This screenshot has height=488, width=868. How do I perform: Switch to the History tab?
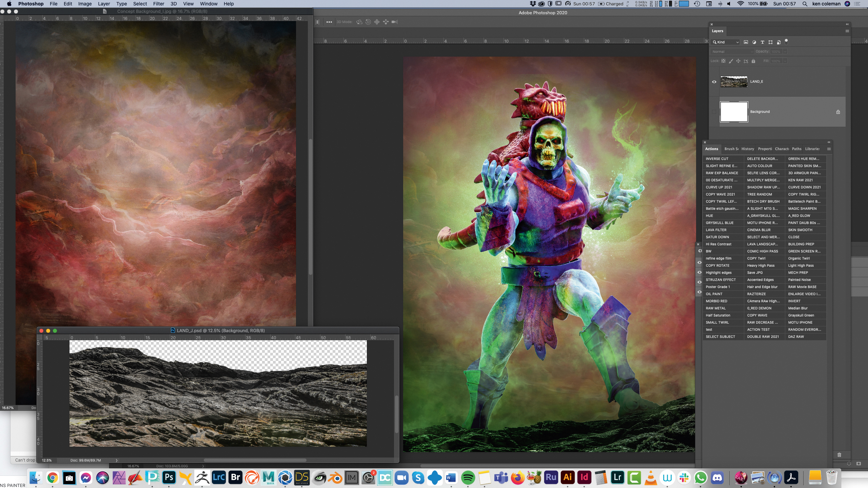[748, 149]
